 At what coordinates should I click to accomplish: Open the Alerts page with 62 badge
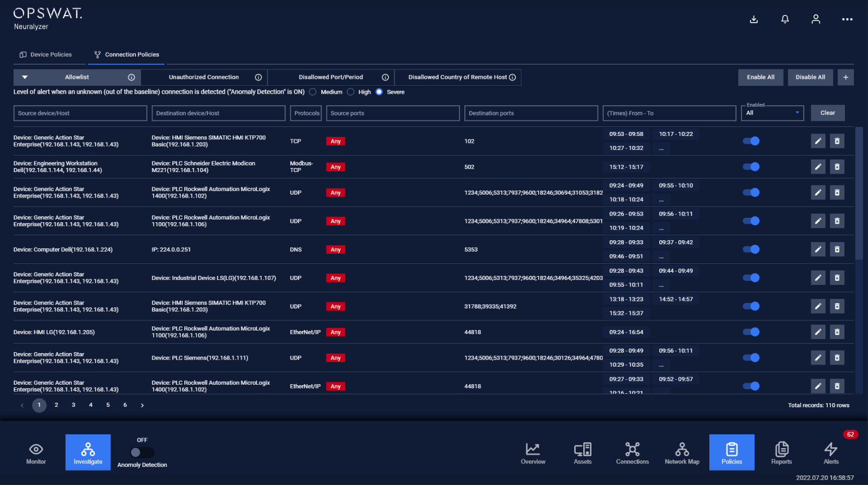point(831,453)
